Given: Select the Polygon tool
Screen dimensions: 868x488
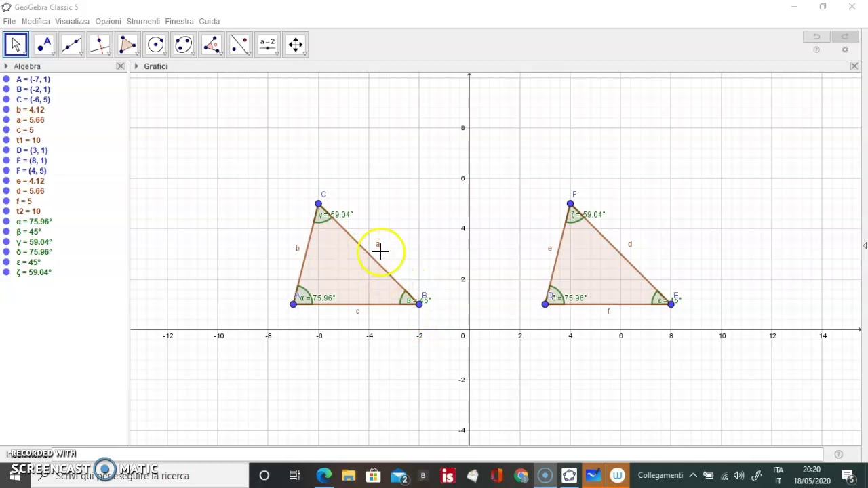Looking at the screenshot, I should [x=127, y=45].
